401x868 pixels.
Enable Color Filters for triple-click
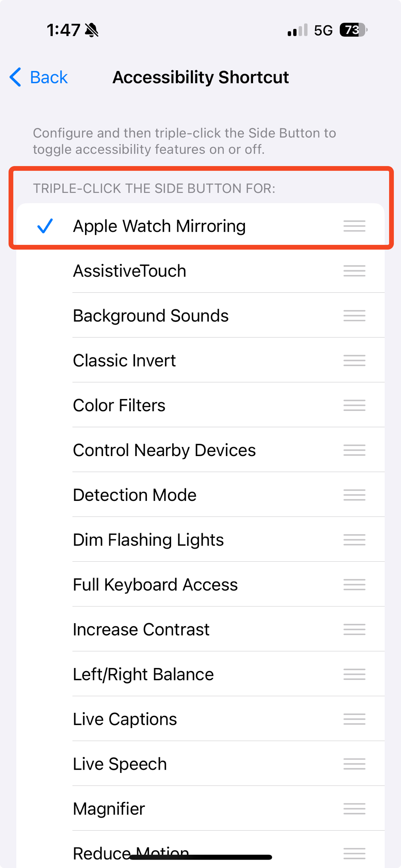pos(119,405)
